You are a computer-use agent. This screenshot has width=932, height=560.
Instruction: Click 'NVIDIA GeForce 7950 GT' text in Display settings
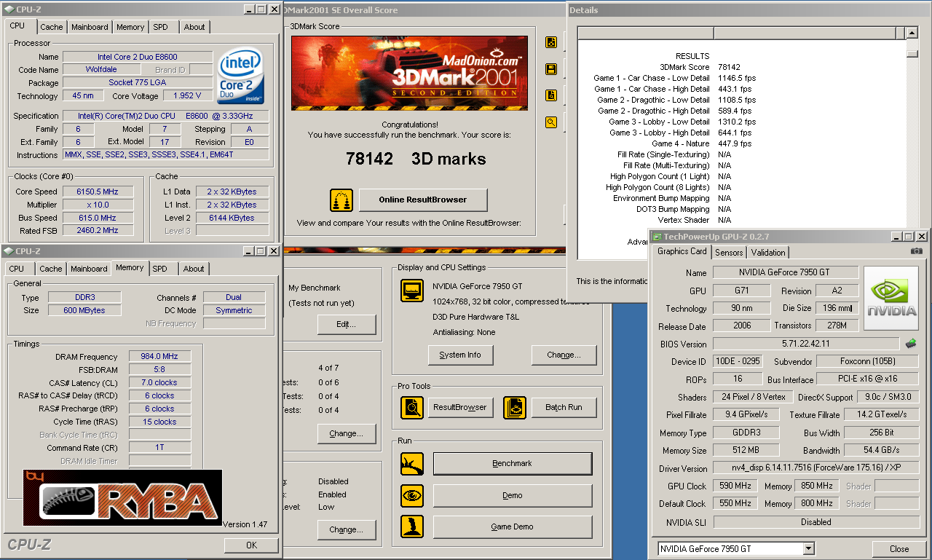[478, 286]
